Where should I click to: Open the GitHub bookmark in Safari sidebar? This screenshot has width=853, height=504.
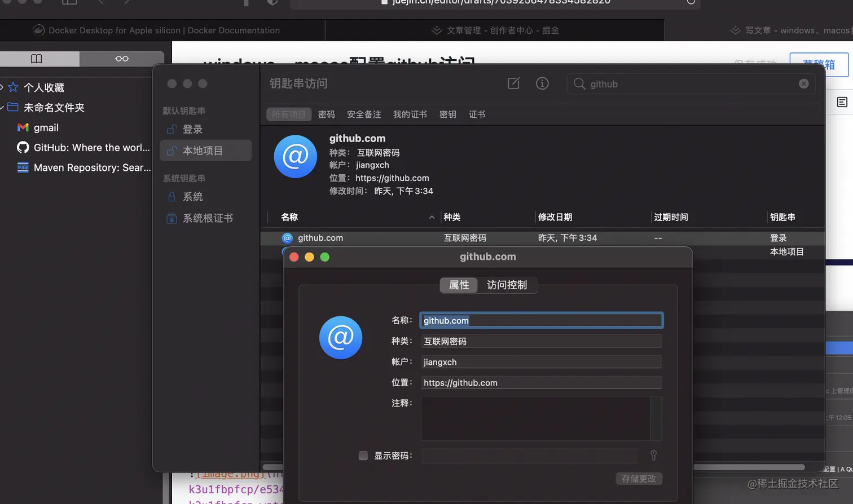(x=83, y=148)
